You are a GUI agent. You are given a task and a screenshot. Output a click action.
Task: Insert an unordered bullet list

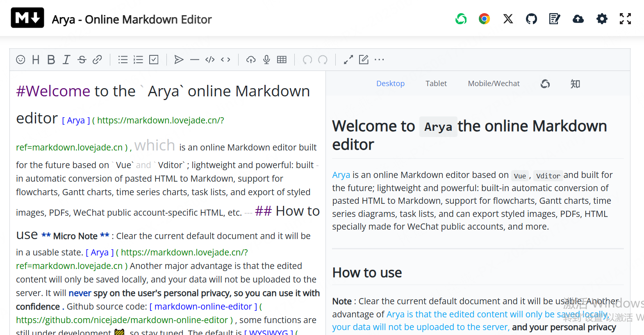123,60
